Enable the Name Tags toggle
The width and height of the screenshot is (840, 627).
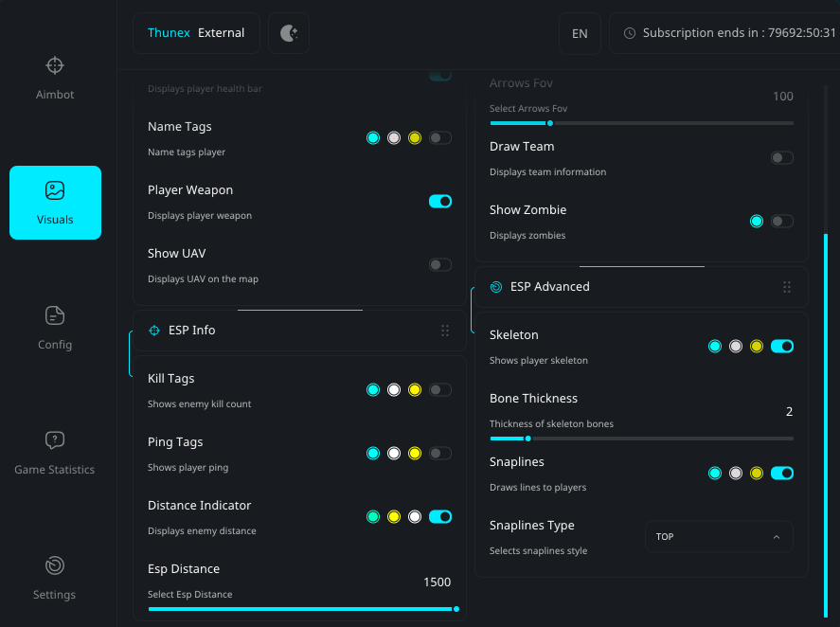coord(440,138)
